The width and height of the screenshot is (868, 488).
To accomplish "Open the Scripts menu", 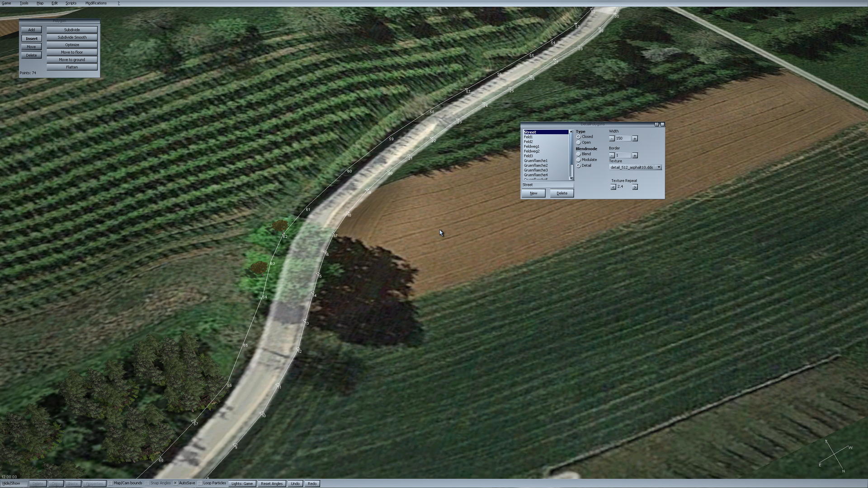I will (x=71, y=3).
